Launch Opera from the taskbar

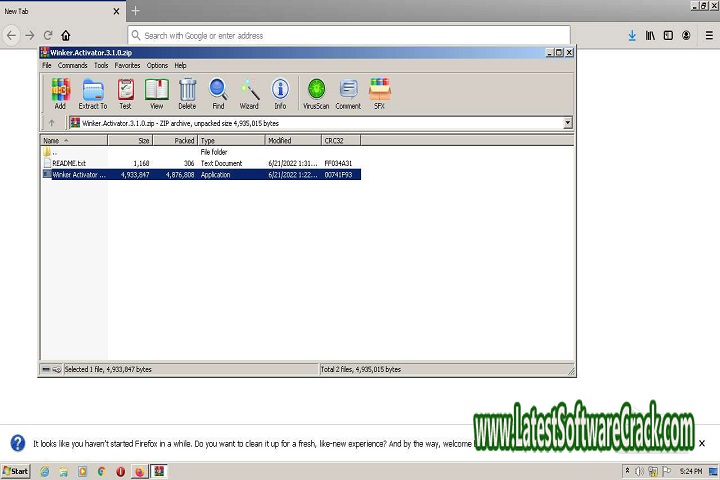click(120, 472)
